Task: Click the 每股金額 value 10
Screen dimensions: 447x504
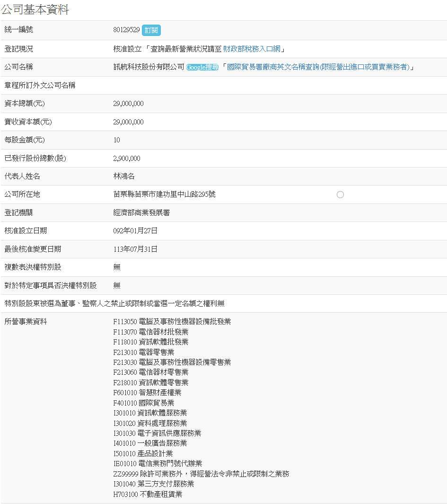Action: click(x=116, y=140)
